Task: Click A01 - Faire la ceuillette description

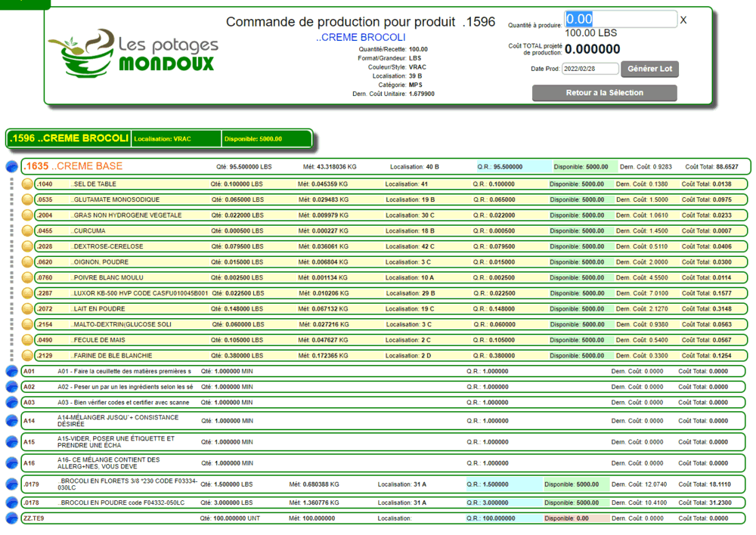Action: (125, 371)
